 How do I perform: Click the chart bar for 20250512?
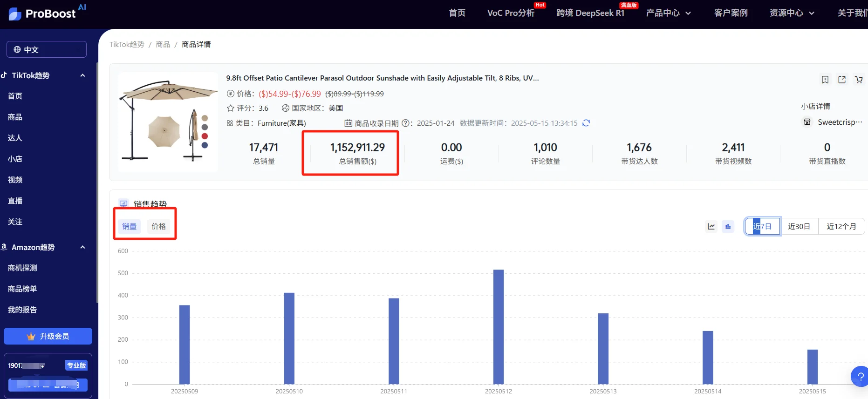pyautogui.click(x=499, y=327)
